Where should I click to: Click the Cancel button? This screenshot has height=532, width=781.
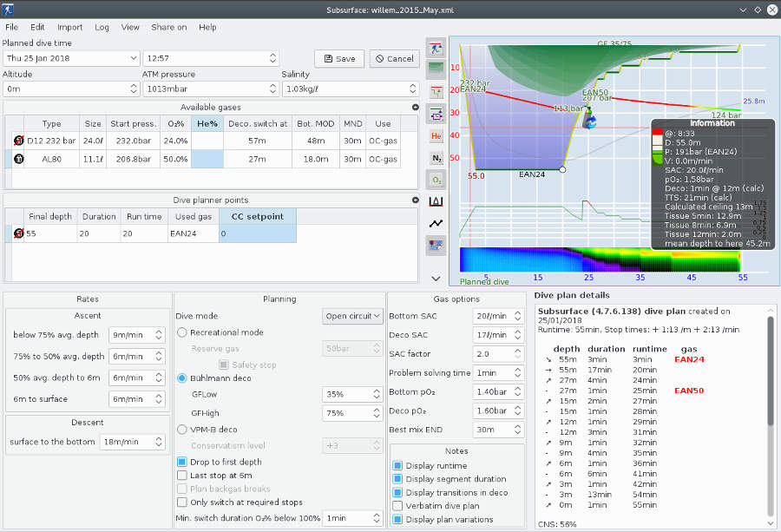[x=394, y=59]
